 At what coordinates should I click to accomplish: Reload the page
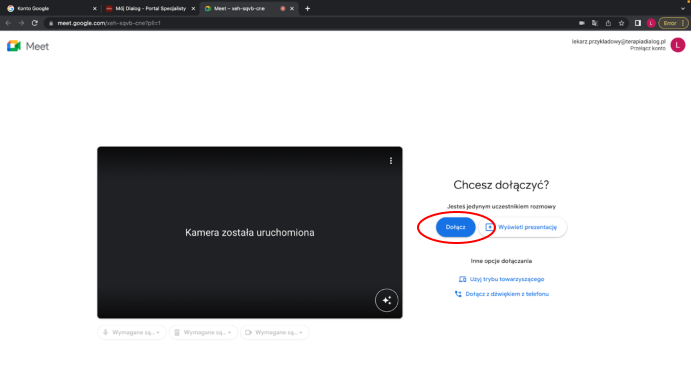coord(34,23)
